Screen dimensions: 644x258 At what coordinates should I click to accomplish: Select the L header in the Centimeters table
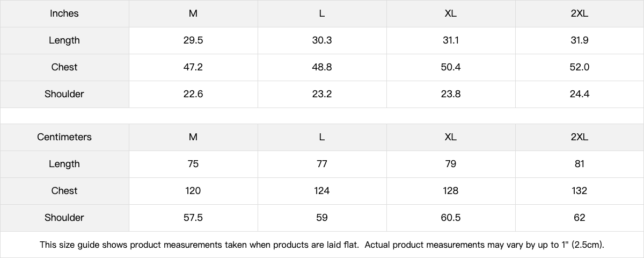[x=322, y=137]
